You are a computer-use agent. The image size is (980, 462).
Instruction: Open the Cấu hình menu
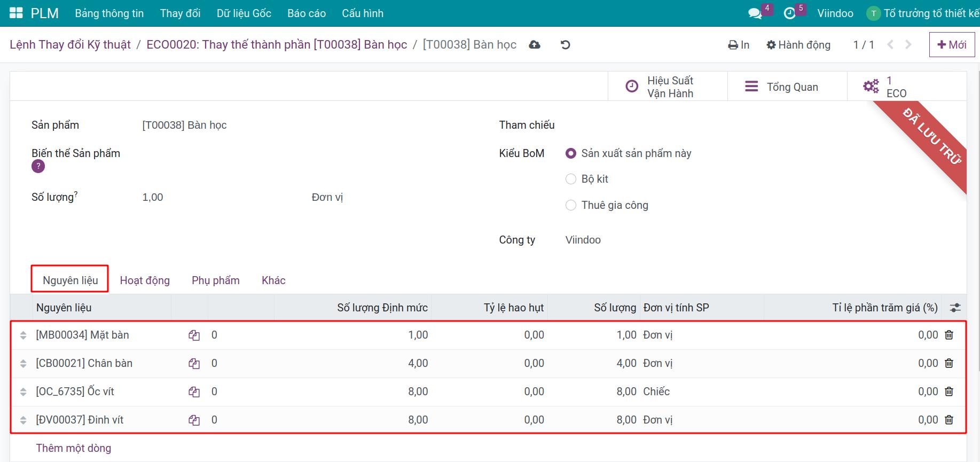click(362, 13)
